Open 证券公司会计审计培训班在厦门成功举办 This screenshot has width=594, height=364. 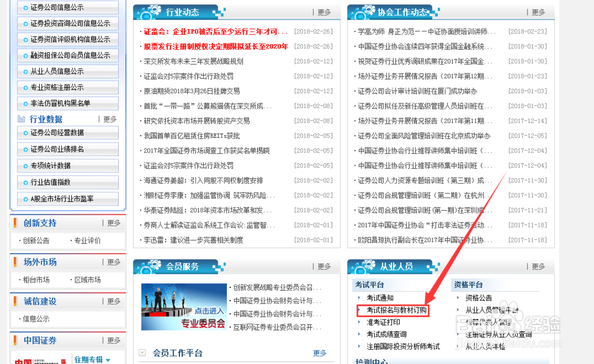click(418, 91)
